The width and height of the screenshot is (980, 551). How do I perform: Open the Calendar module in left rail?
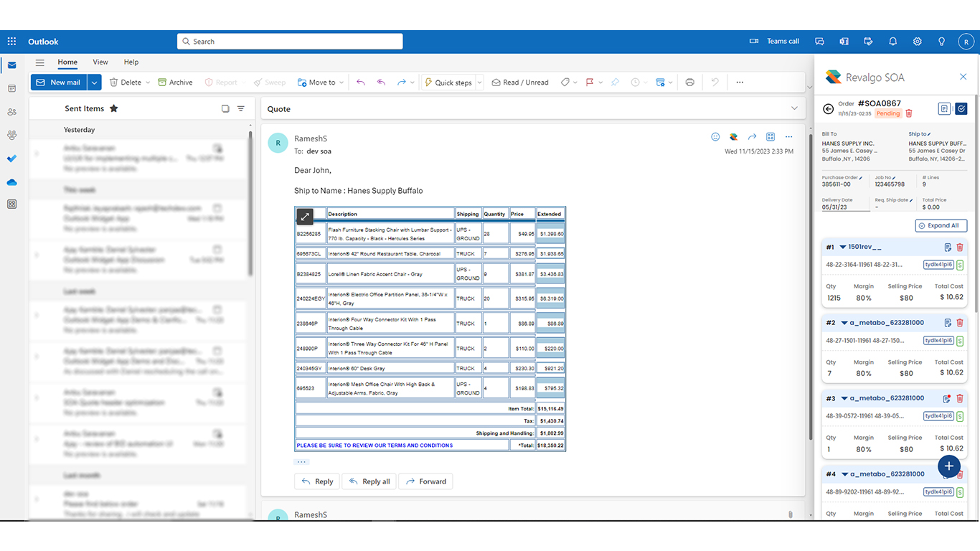click(11, 88)
